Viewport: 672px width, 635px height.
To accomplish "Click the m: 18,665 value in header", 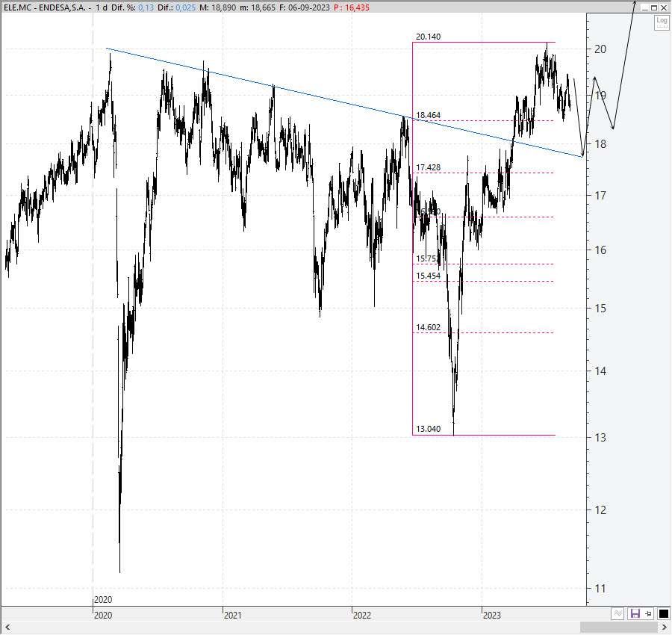I will [x=257, y=7].
